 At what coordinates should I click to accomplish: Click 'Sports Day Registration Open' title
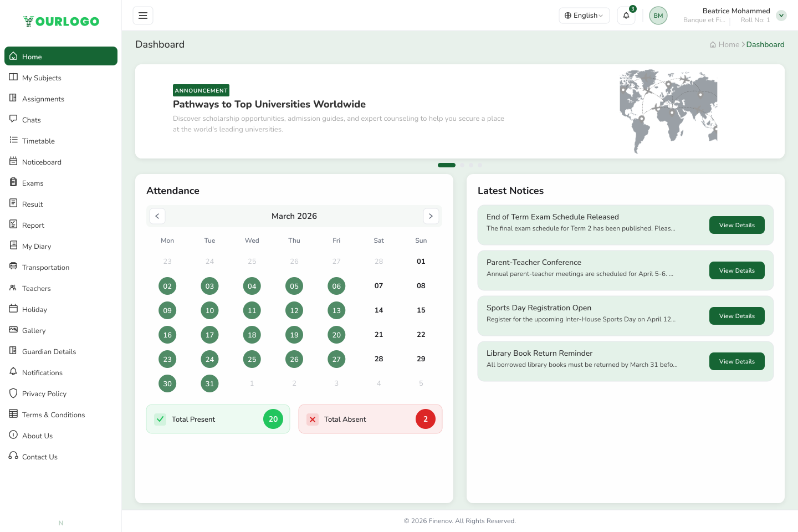[539, 308]
